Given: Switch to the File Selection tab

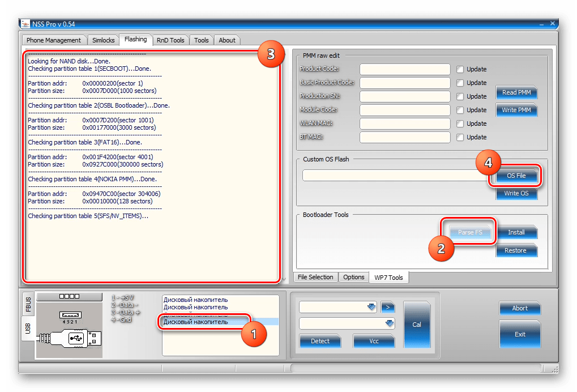Looking at the screenshot, I should click(x=315, y=277).
